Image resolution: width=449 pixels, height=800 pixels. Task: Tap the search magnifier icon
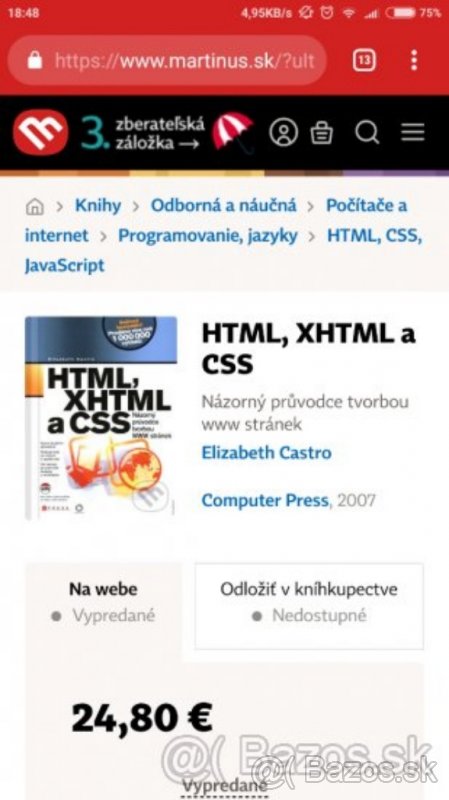click(x=367, y=133)
